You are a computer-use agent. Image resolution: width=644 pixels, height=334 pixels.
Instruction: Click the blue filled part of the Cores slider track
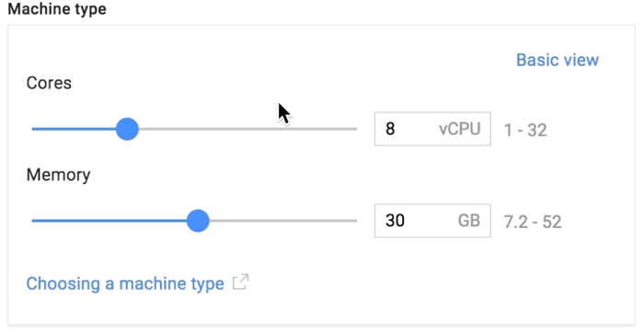point(74,129)
